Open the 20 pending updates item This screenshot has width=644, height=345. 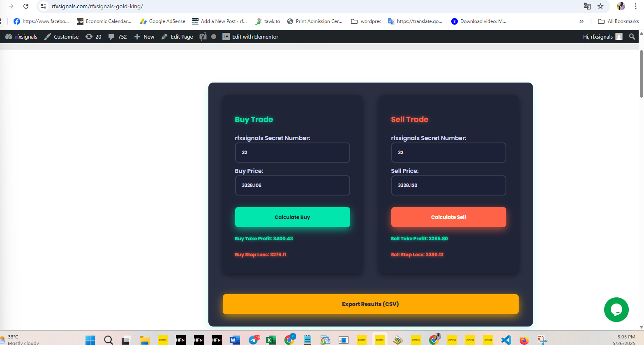pos(93,37)
